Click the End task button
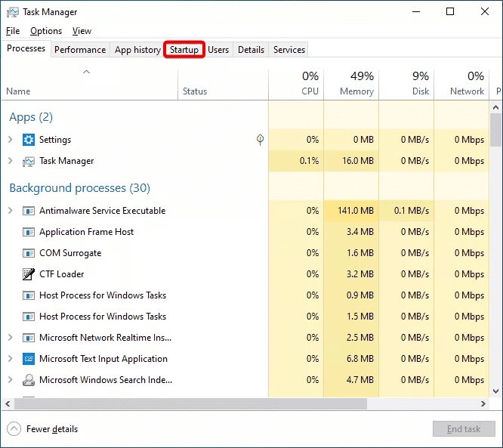The width and height of the screenshot is (503, 448). (x=464, y=429)
